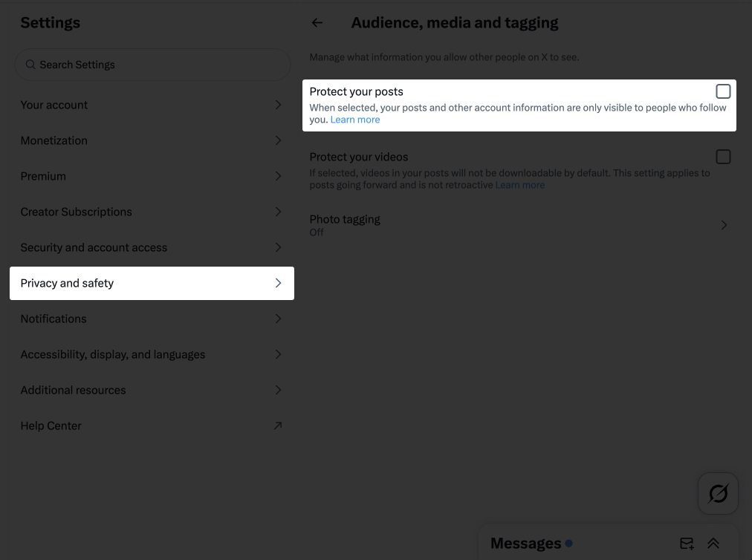Expand the Photo tagging settings
The width and height of the screenshot is (752, 560).
coord(724,224)
